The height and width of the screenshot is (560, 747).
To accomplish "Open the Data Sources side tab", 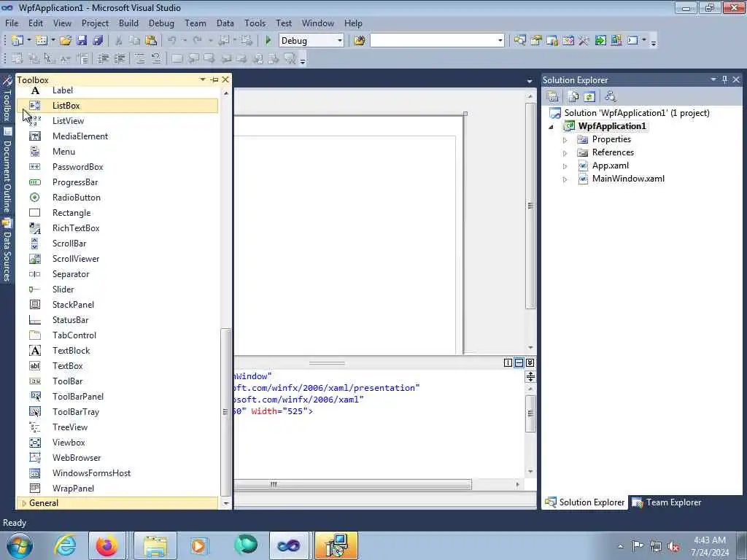I will 7,250.
